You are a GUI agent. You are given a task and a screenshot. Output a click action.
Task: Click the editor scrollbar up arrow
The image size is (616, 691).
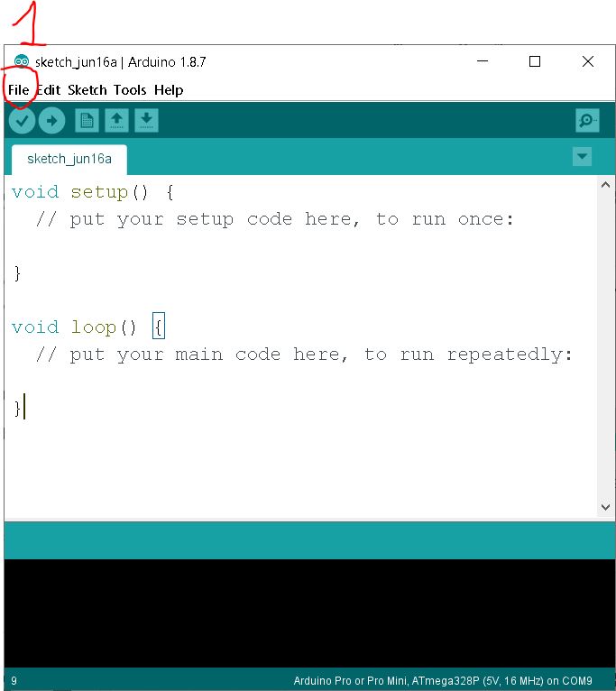tap(606, 185)
